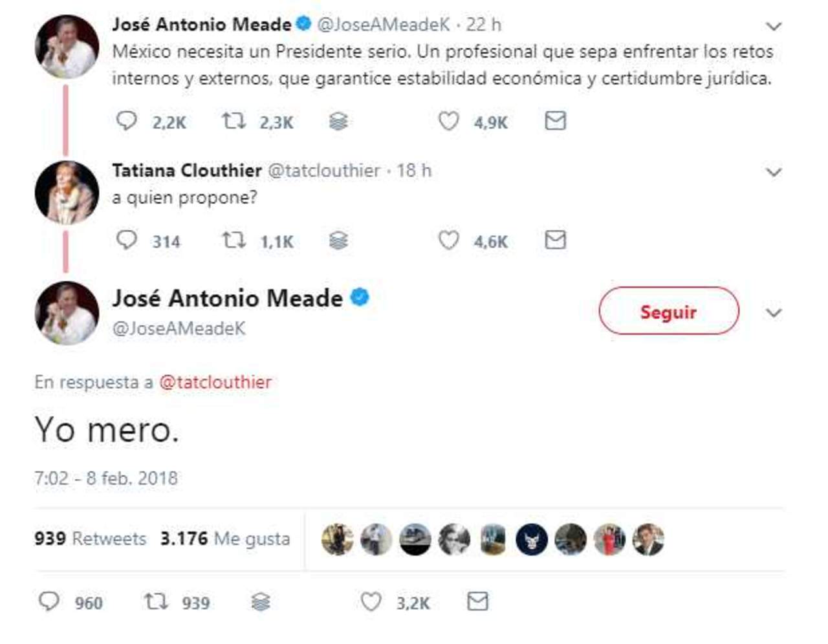Expand options chevron on first tweet
The height and width of the screenshot is (644, 828).
[x=774, y=27]
